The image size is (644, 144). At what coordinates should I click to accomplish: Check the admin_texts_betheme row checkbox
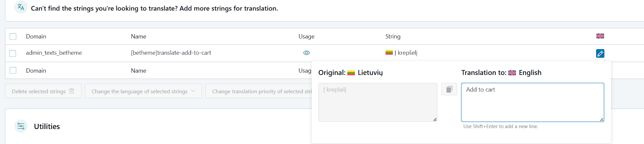pyautogui.click(x=13, y=53)
